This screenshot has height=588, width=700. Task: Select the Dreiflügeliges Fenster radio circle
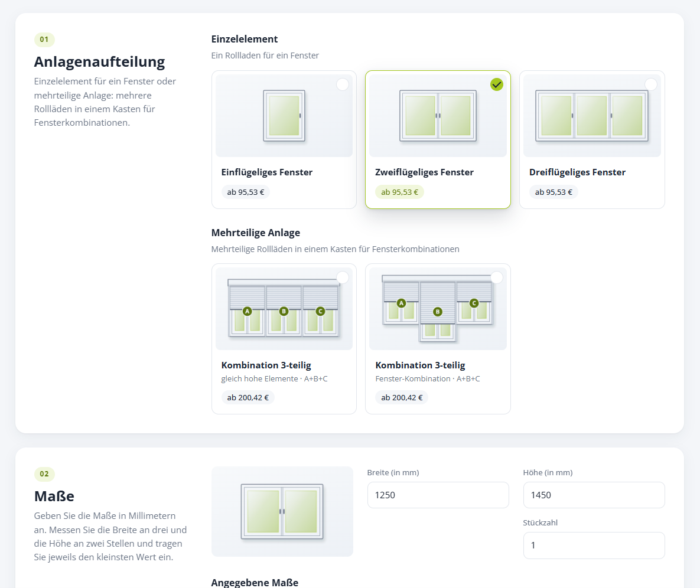pyautogui.click(x=650, y=84)
